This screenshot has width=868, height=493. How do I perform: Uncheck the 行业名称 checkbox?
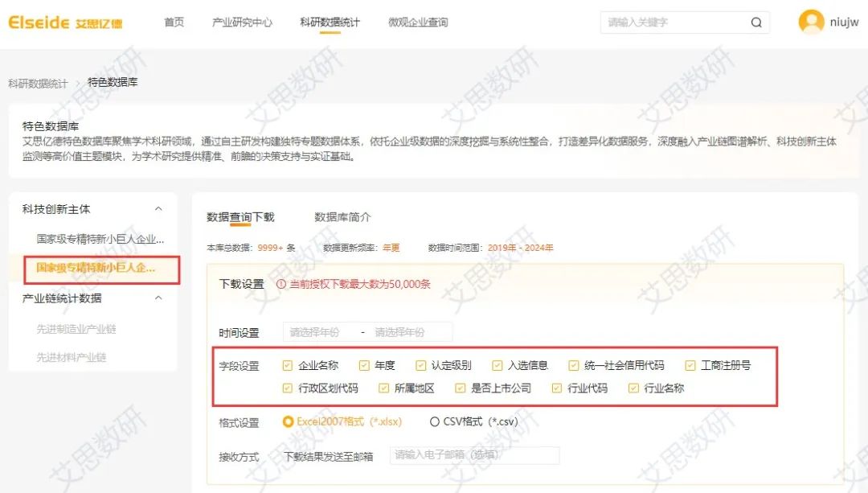(x=633, y=388)
